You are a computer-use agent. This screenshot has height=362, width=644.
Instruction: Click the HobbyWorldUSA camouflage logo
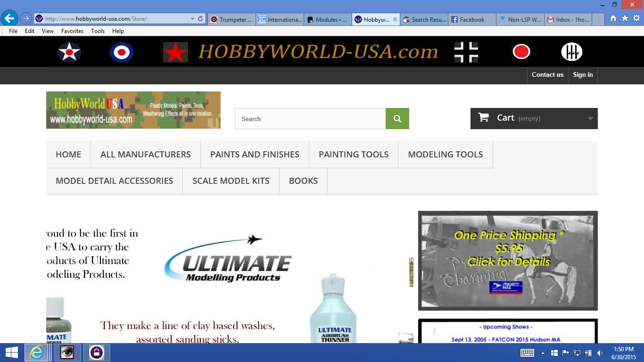coord(133,110)
